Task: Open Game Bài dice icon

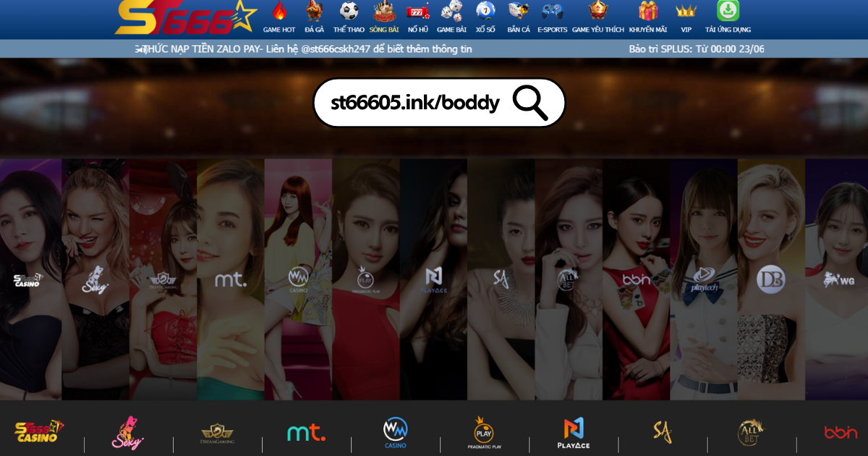Action: (x=451, y=12)
